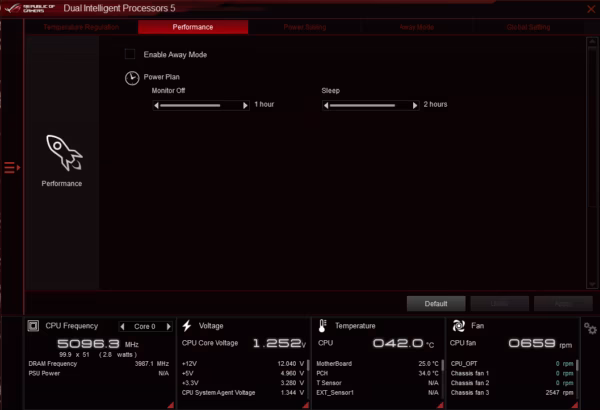Click the +5V voltage row
This screenshot has width=600, height=410.
(x=243, y=373)
